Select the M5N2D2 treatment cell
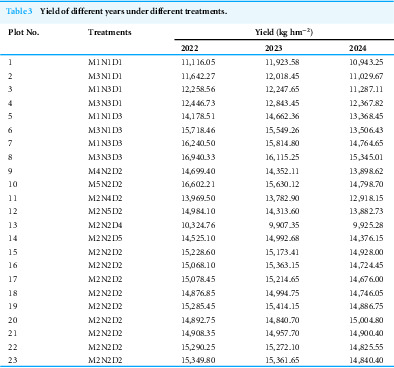Screen dimensions: 394x368 point(105,184)
